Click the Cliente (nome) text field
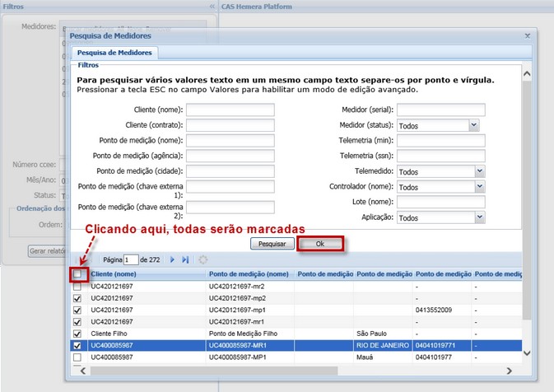554x392 pixels. click(230, 110)
